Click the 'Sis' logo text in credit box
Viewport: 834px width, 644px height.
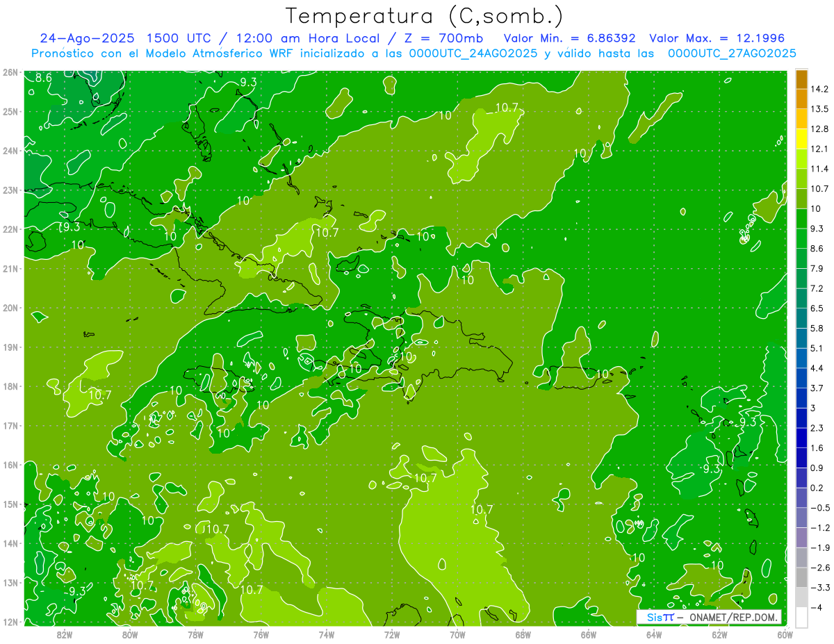pyautogui.click(x=654, y=617)
